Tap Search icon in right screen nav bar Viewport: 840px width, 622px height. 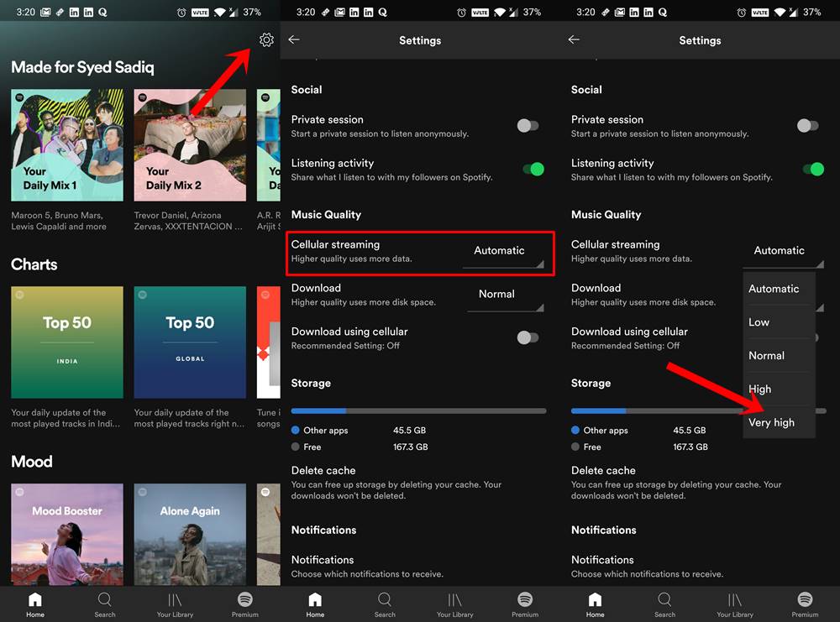click(x=664, y=605)
